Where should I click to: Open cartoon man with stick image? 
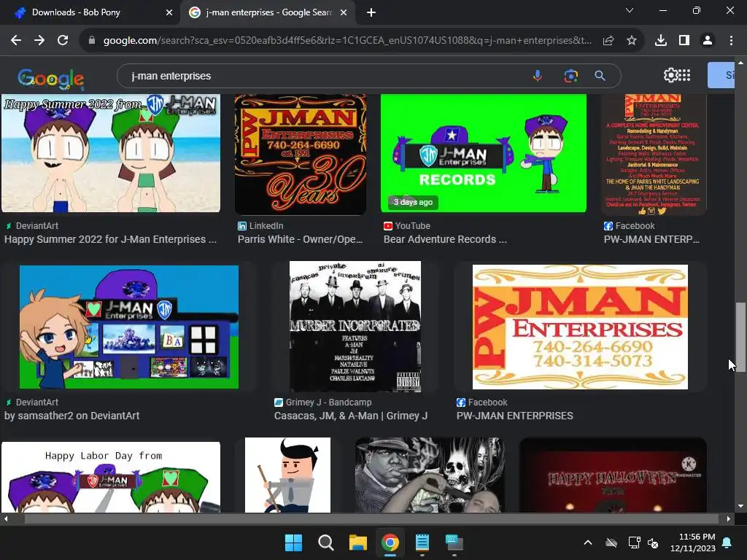tap(287, 475)
